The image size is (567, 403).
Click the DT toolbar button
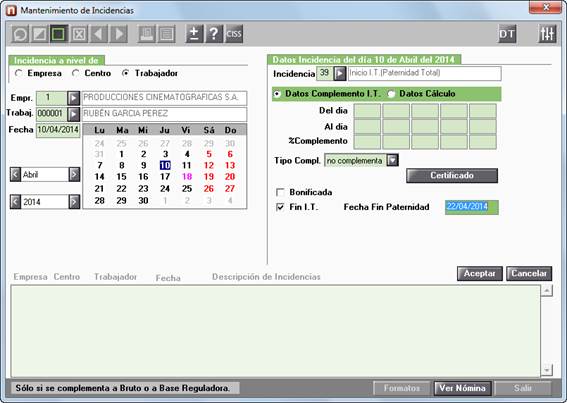pos(507,34)
